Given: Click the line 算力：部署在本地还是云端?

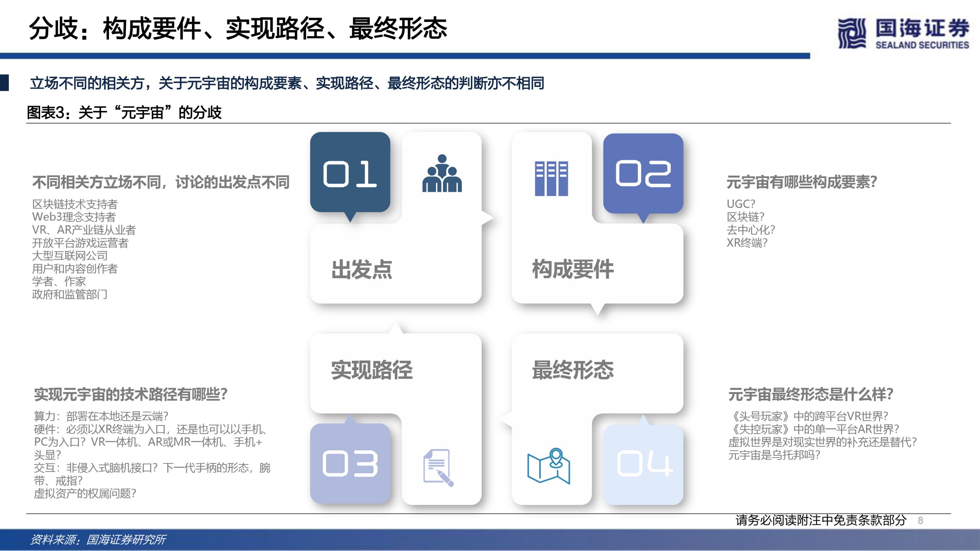Looking at the screenshot, I should [101, 416].
